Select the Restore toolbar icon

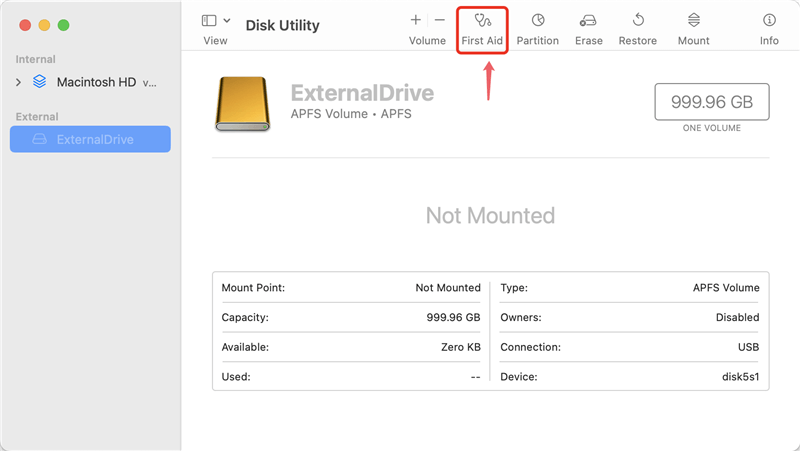(x=637, y=20)
